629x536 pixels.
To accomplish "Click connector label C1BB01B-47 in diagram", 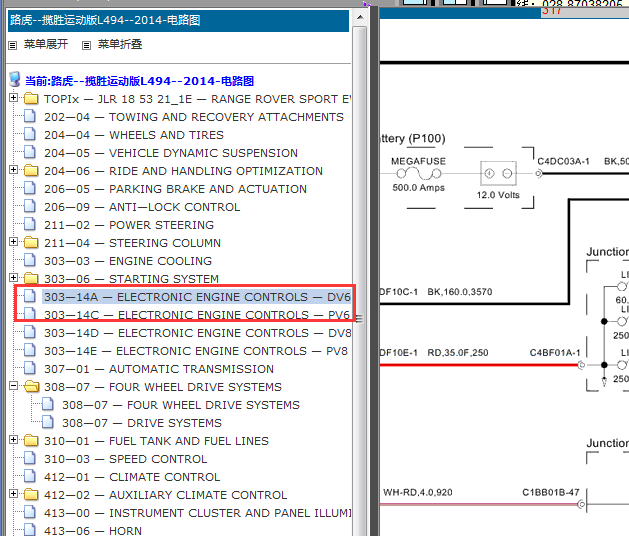I will point(551,493).
